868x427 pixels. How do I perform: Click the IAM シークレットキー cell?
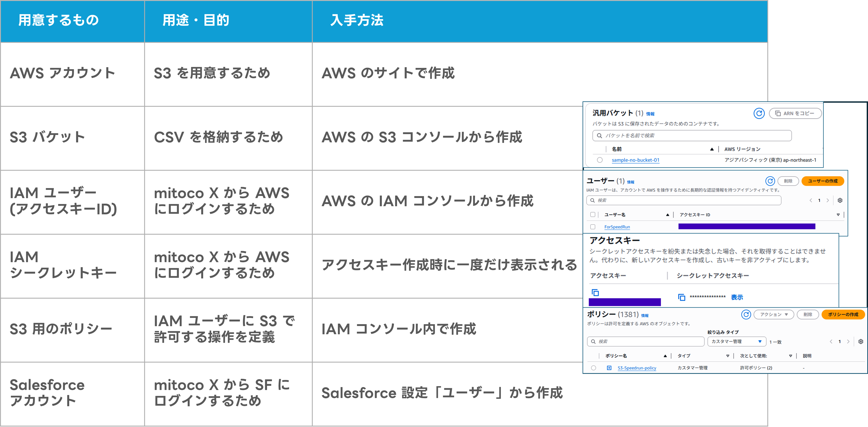73,266
